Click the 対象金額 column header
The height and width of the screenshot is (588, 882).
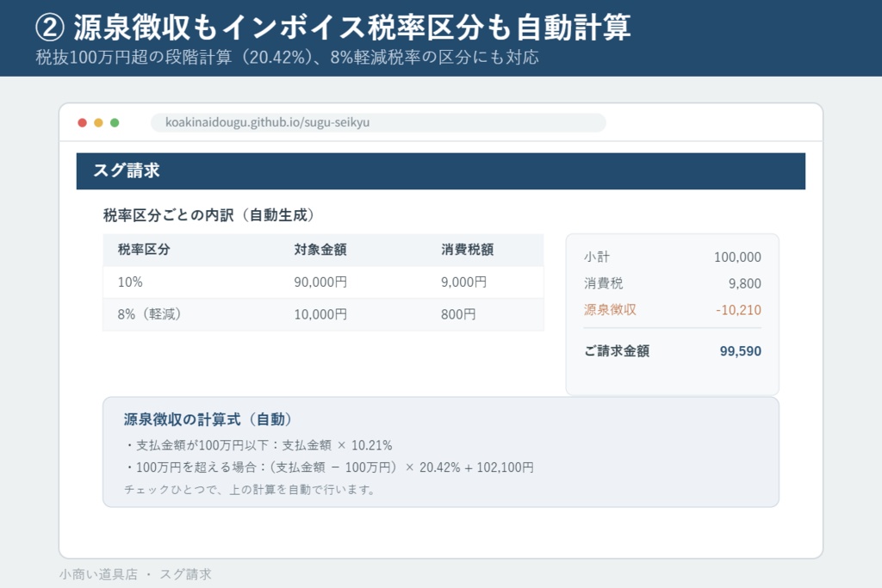click(x=320, y=250)
